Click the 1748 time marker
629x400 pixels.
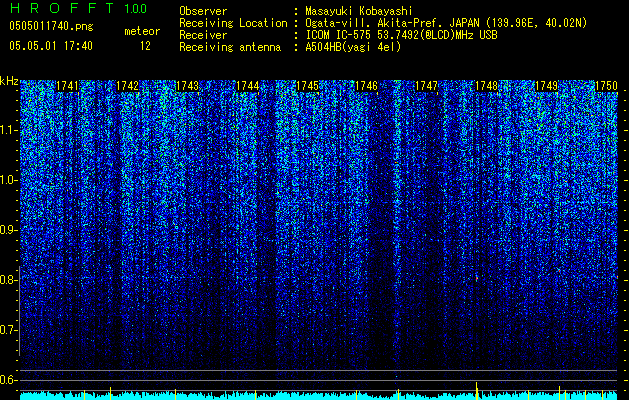486,86
